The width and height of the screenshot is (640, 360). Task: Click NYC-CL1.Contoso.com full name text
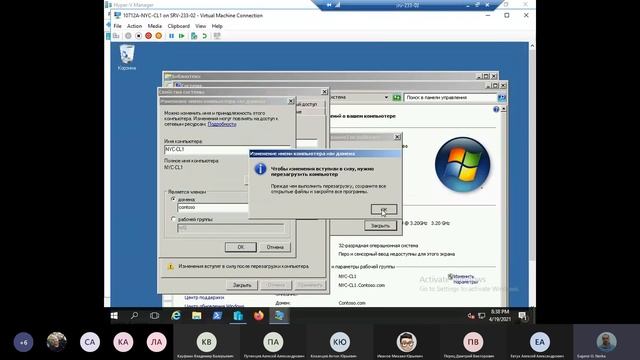tap(362, 285)
